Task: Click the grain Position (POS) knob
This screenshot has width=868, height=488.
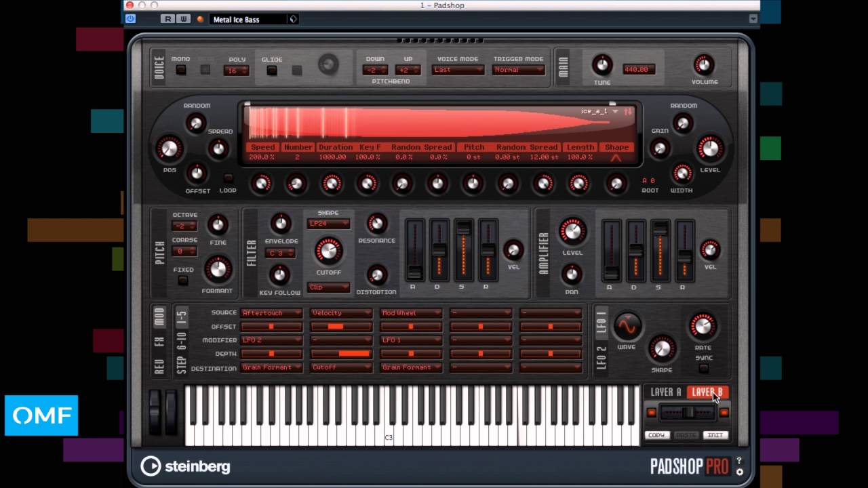Action: pos(169,148)
